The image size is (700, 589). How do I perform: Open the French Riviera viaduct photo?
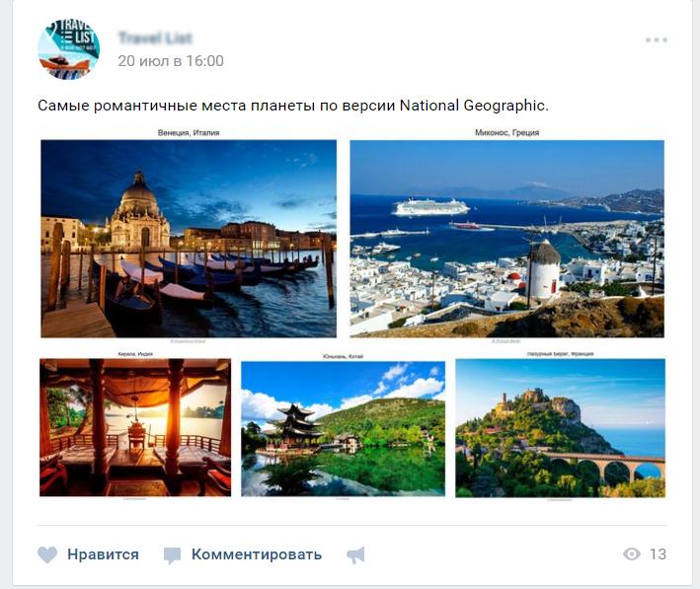560,428
